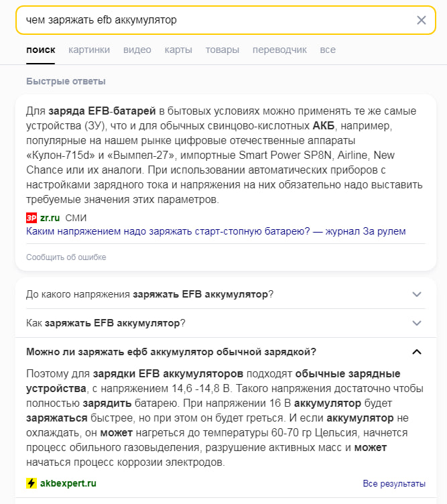Click the 'Сообщить об ошибке' link
Viewport: 447px width, 504px height.
point(66,257)
